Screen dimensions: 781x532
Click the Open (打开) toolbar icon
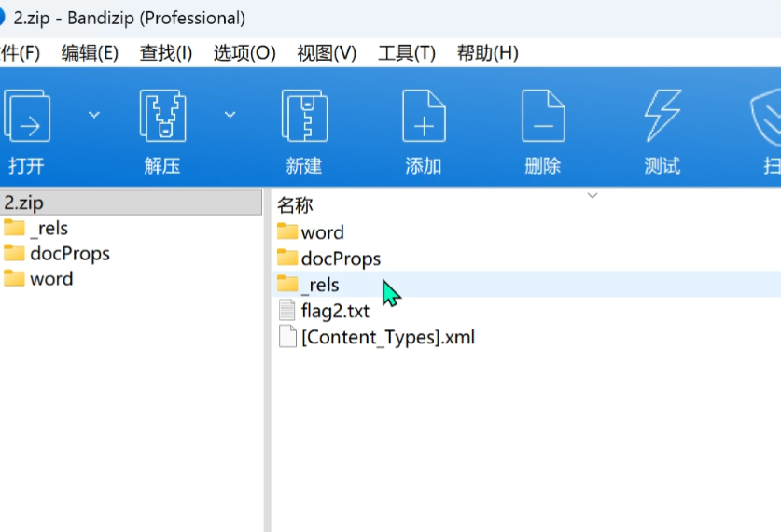pos(26,117)
